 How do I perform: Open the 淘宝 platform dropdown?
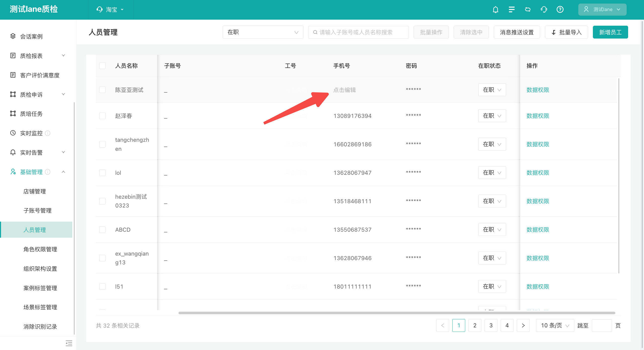110,10
